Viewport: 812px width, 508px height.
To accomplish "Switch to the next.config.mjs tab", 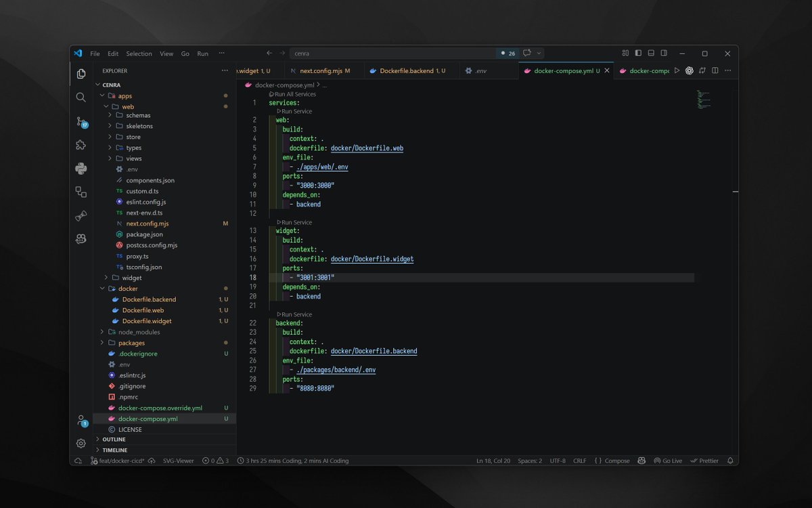I will coord(323,70).
